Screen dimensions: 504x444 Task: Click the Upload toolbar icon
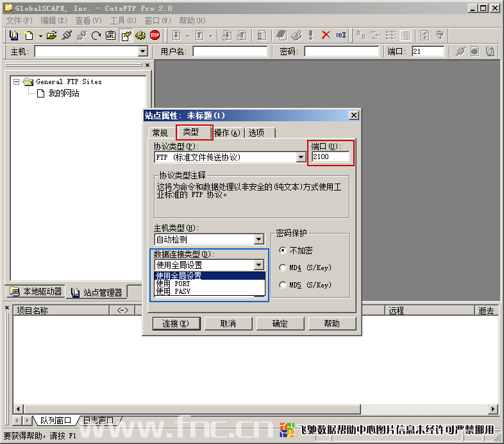(199, 35)
